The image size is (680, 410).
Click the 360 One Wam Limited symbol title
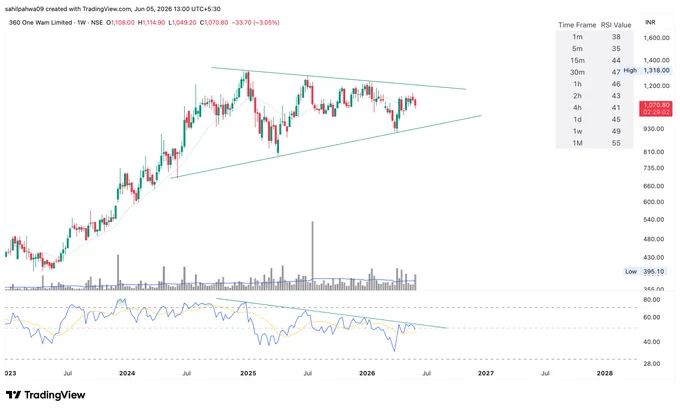40,23
